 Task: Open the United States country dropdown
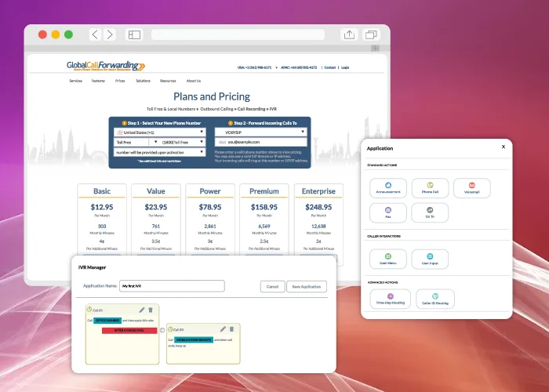click(x=159, y=132)
